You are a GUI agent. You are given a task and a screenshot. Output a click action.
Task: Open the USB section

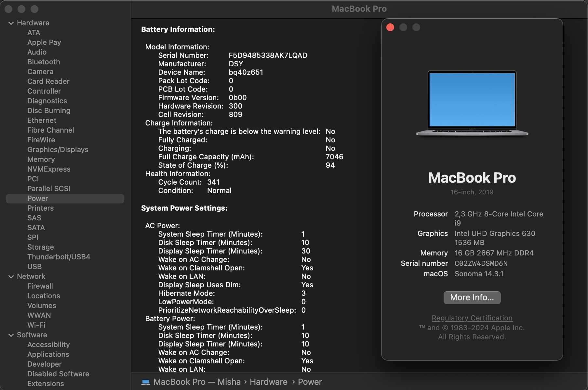[x=34, y=266]
